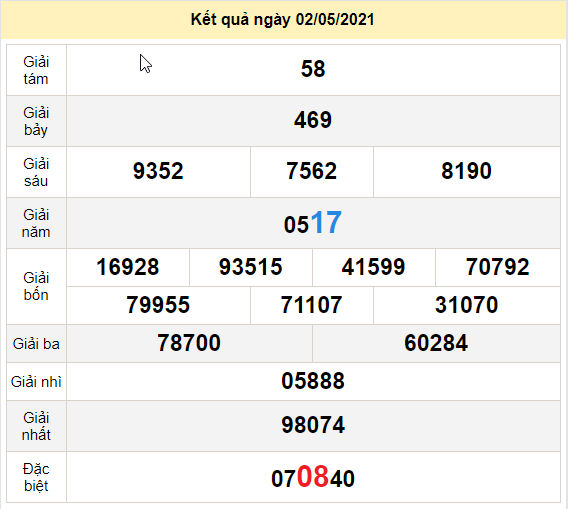Select the Giải nhất result 98074
This screenshot has width=568, height=509.
313,425
